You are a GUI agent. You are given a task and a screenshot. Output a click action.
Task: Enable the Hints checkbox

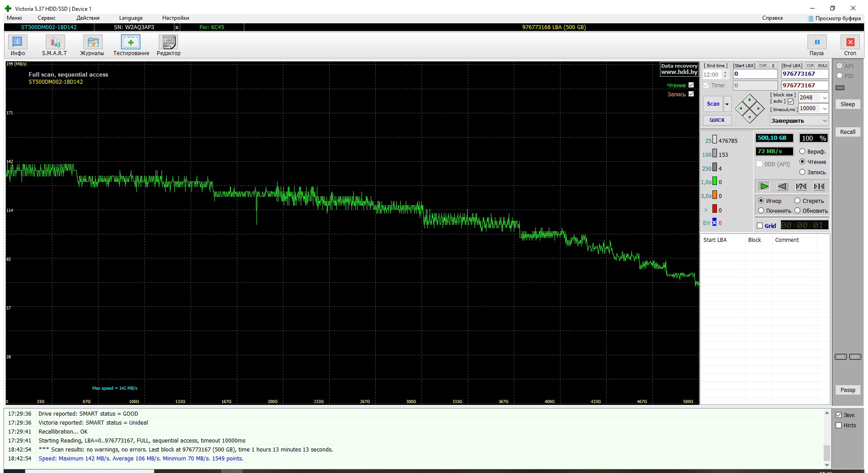pos(838,426)
